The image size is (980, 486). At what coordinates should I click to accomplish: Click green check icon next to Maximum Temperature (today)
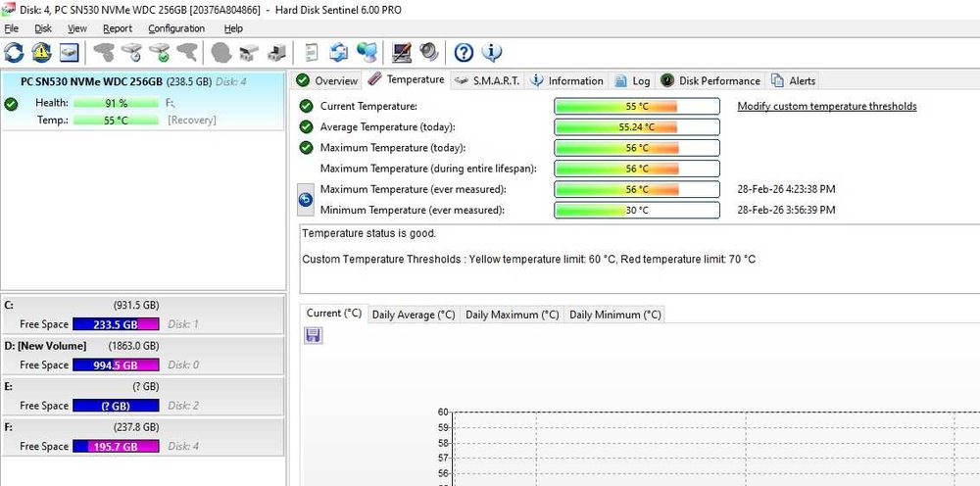306,147
